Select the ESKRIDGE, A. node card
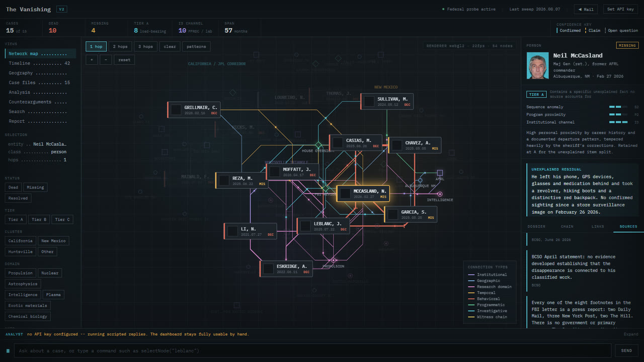Image resolution: width=644 pixels, height=362 pixels. tap(286, 269)
